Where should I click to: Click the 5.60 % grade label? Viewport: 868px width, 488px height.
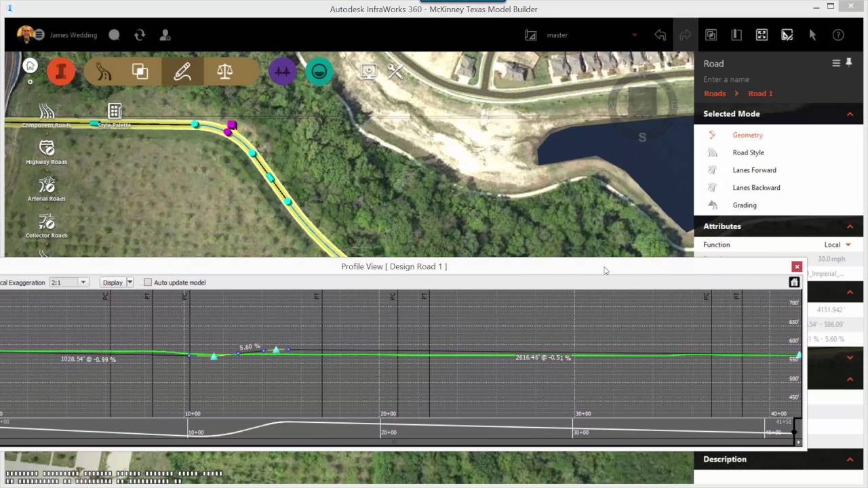coord(250,346)
